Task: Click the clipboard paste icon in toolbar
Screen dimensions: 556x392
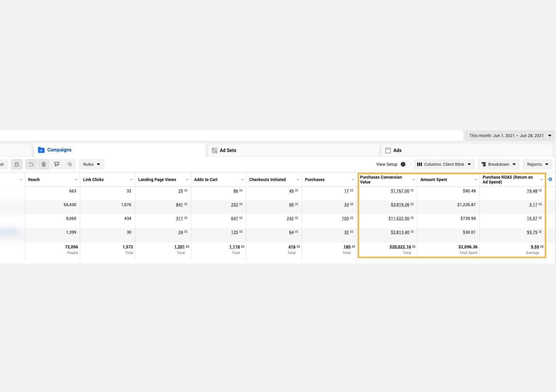Action: click(x=17, y=164)
